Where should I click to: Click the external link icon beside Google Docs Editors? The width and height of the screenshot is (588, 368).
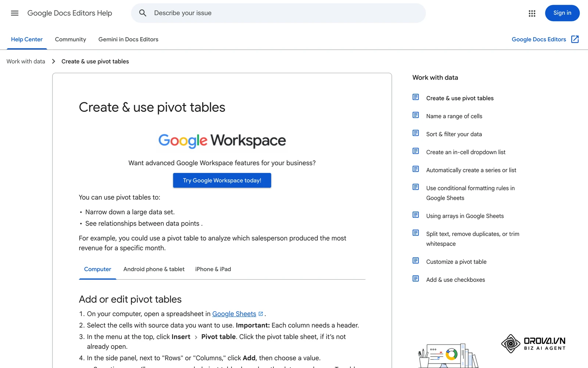tap(575, 39)
